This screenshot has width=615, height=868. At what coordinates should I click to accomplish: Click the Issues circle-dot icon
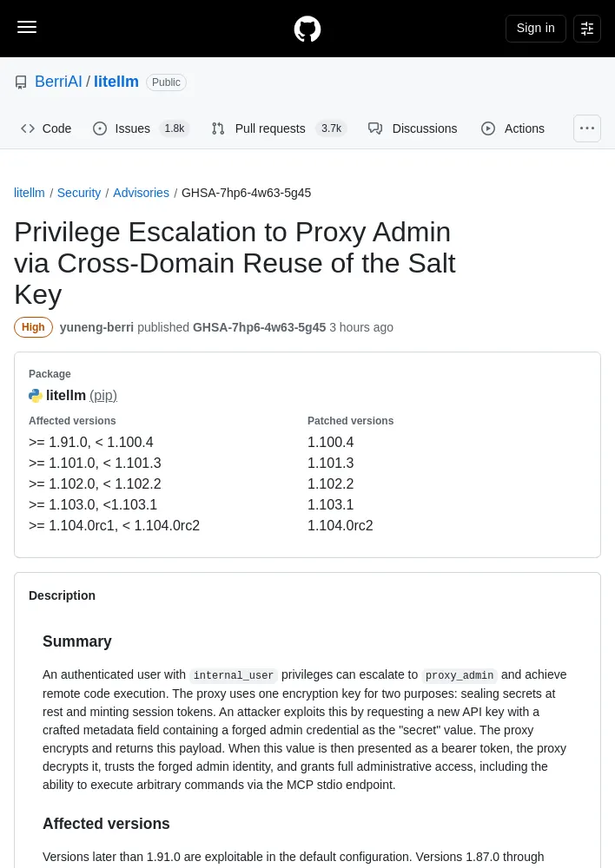coord(100,128)
